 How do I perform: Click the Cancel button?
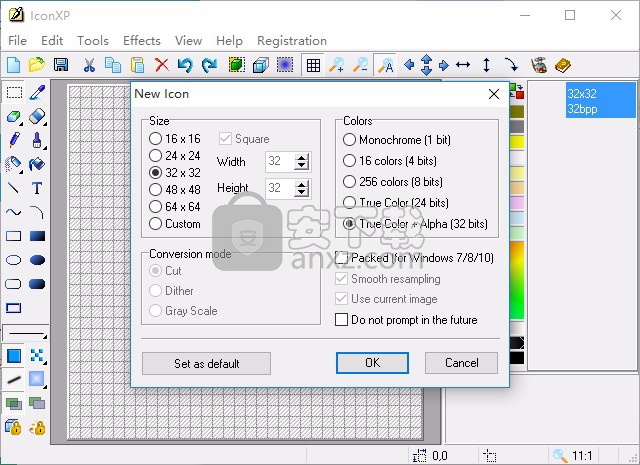[x=461, y=363]
